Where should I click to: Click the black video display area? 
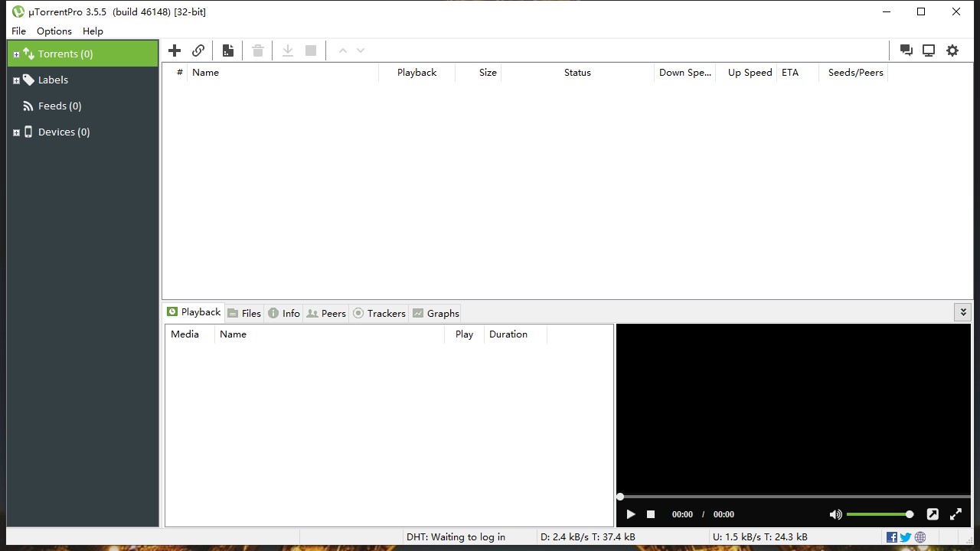(x=793, y=409)
